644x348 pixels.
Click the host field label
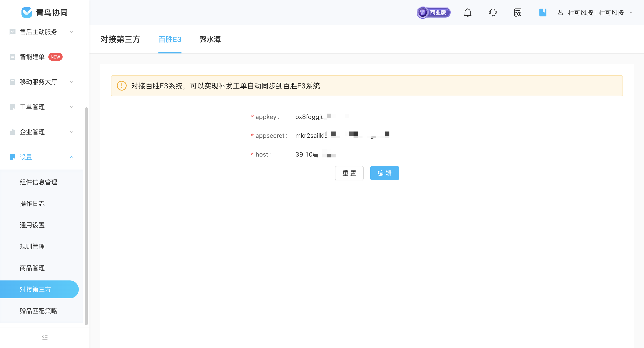[x=263, y=154]
